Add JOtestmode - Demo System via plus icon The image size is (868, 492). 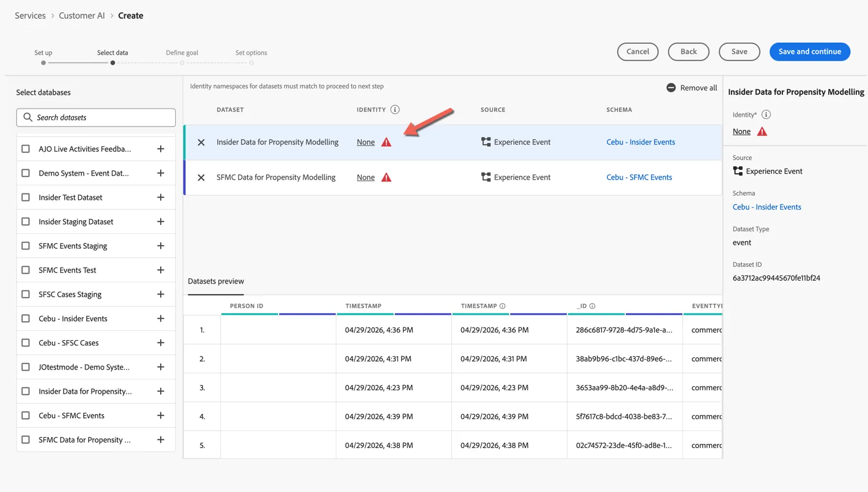click(161, 367)
